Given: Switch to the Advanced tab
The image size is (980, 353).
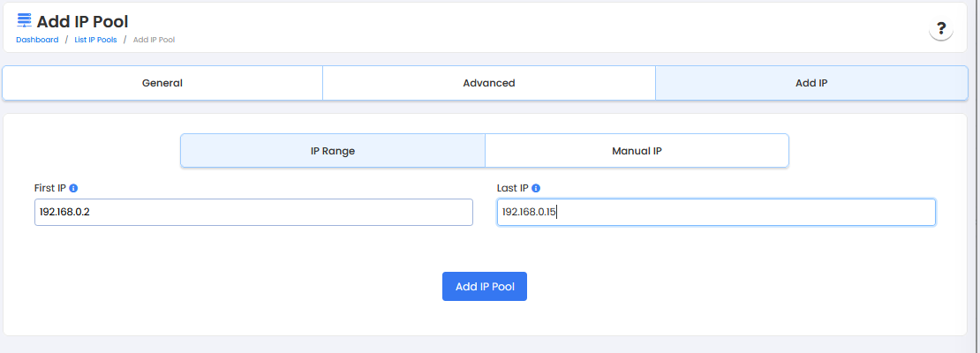Looking at the screenshot, I should (488, 83).
